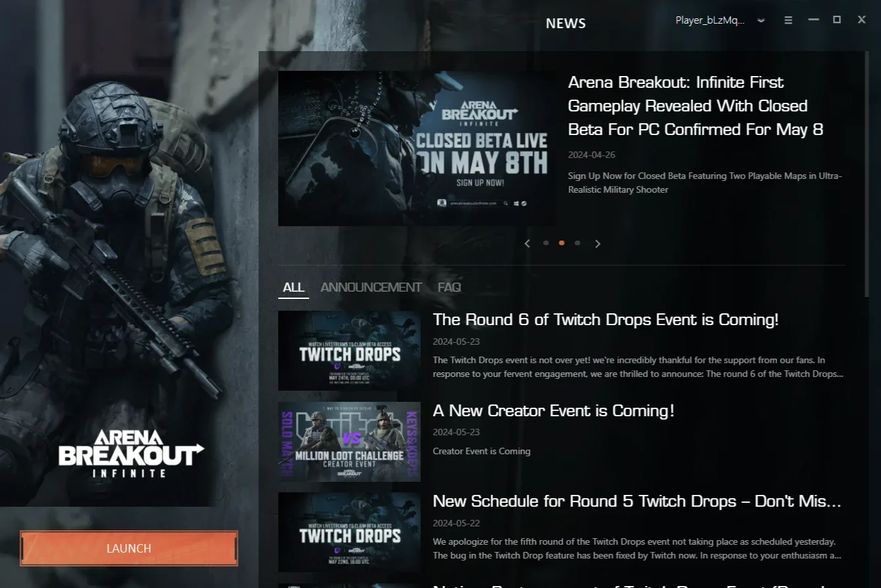Open the hamburger menu icon
The height and width of the screenshot is (588, 881).
point(789,20)
